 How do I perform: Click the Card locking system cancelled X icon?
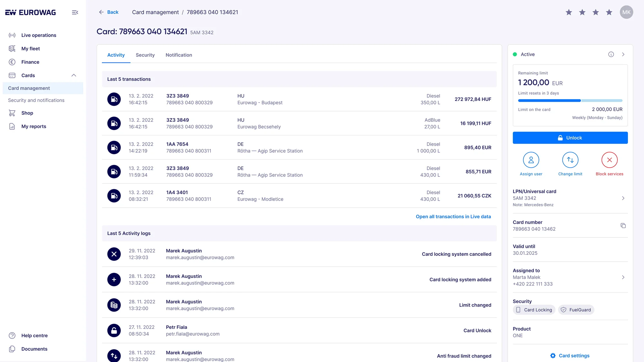114,254
